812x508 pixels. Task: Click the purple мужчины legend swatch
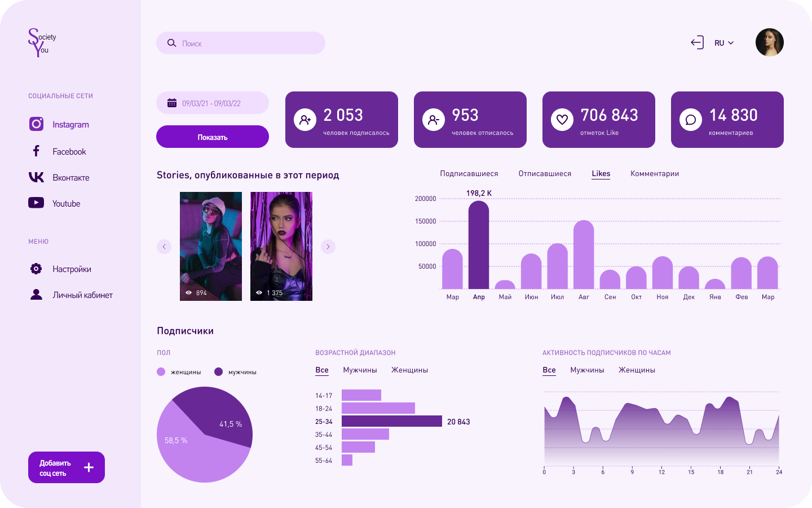219,371
